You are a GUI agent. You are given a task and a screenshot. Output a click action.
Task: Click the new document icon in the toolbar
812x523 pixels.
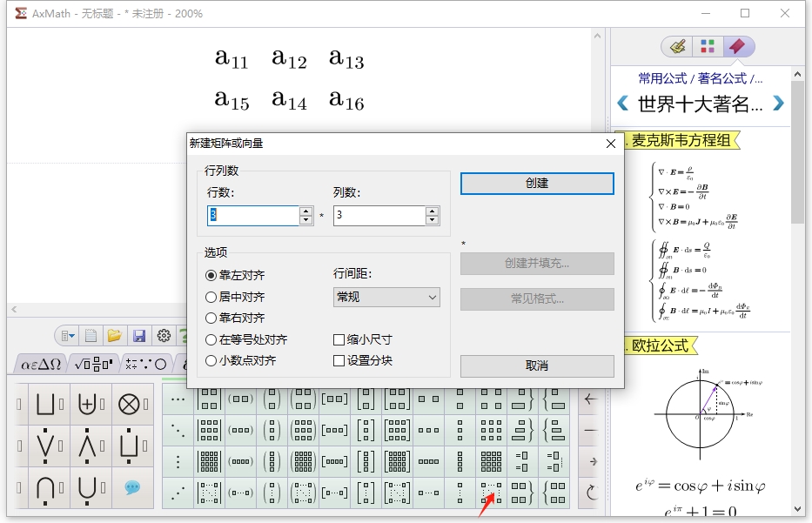coord(90,337)
